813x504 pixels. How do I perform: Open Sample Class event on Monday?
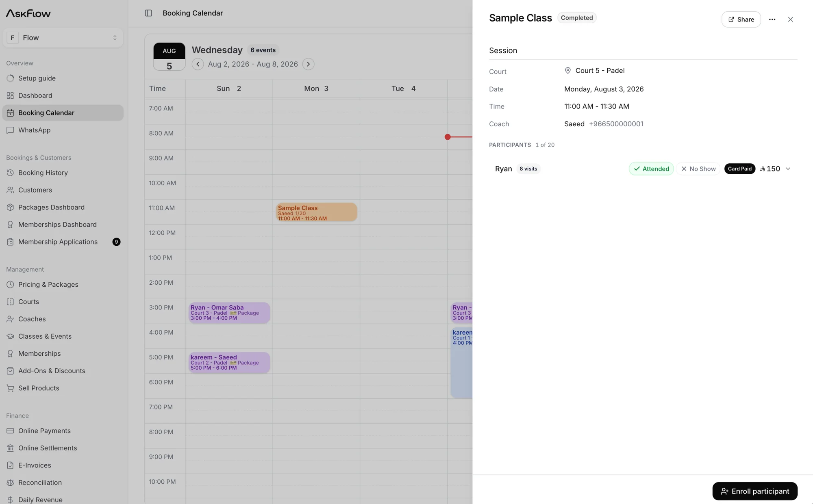(x=316, y=212)
